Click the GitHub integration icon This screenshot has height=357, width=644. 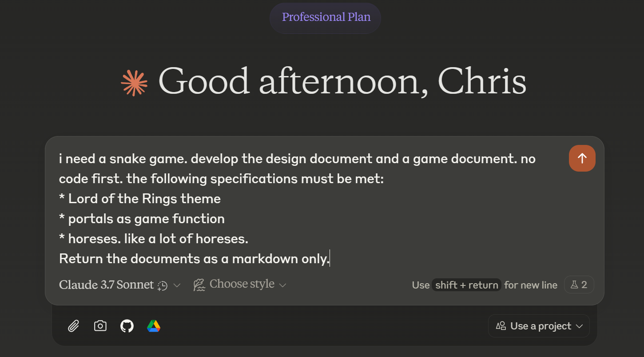(x=127, y=326)
